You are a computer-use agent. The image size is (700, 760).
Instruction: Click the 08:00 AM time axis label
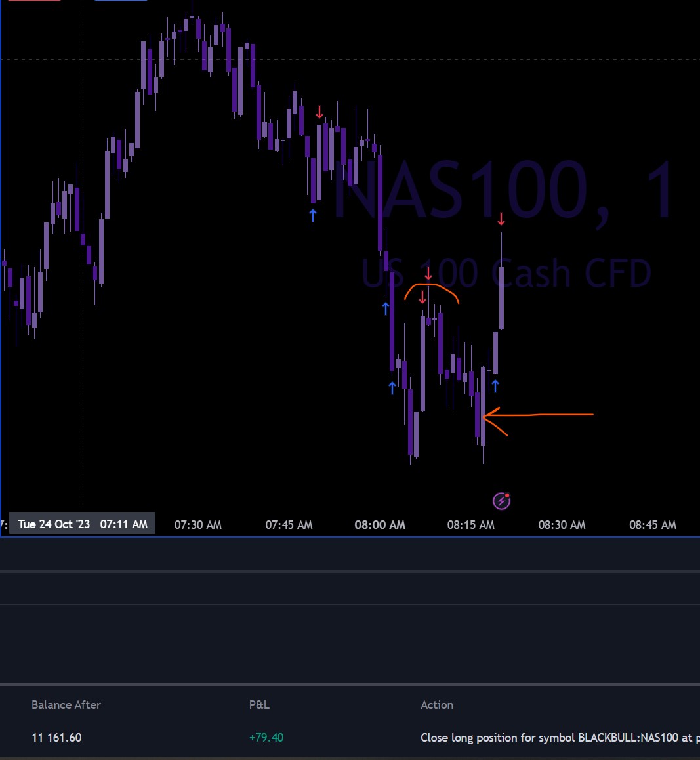(380, 525)
